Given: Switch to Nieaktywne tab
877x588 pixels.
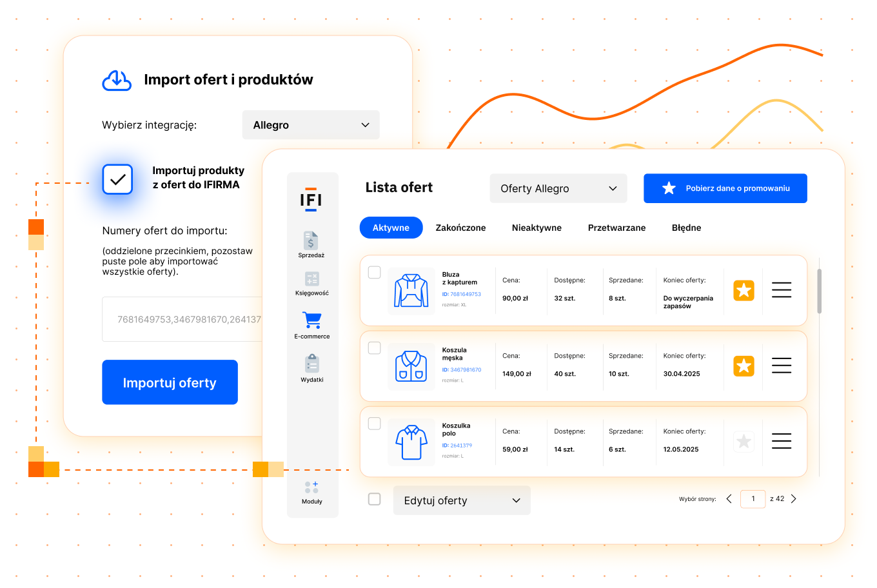Looking at the screenshot, I should pos(537,228).
